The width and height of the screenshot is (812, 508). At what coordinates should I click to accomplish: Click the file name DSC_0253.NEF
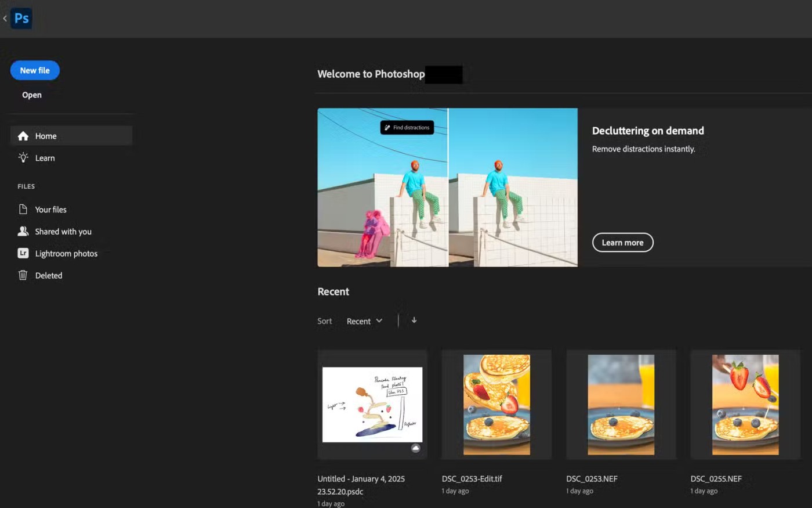tap(592, 478)
